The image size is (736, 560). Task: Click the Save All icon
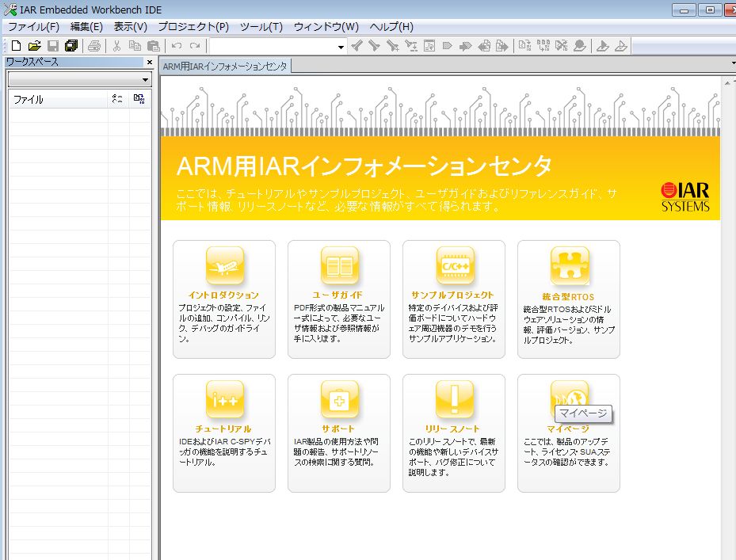coord(71,45)
